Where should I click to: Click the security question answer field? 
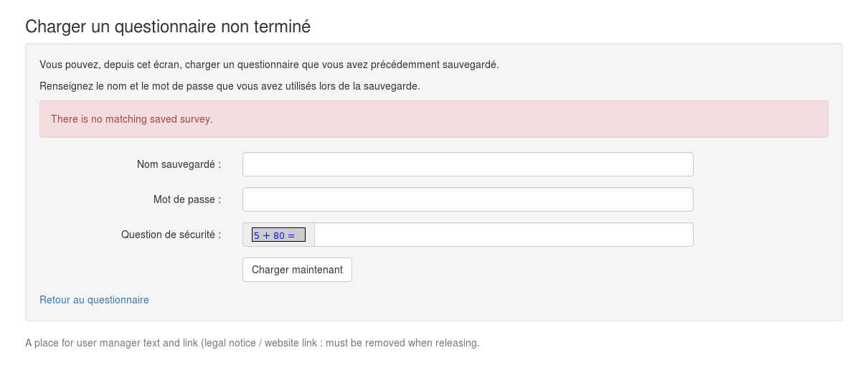(x=504, y=235)
